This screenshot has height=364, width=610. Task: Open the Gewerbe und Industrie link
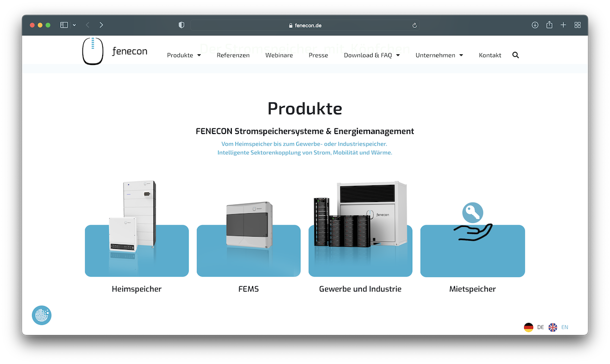[x=360, y=289]
